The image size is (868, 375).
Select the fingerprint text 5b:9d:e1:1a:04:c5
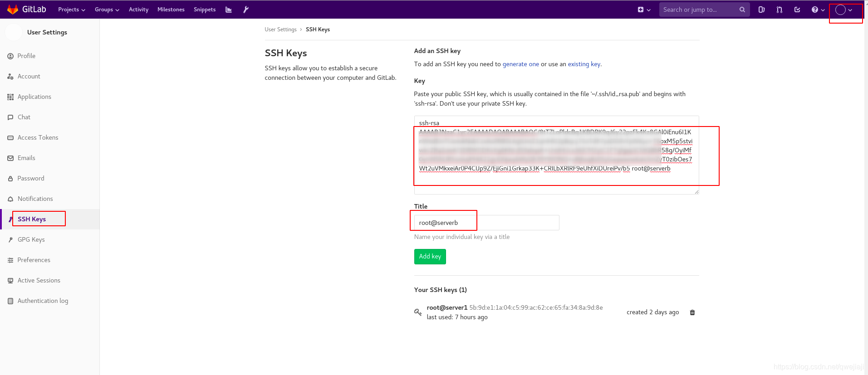tap(536, 307)
